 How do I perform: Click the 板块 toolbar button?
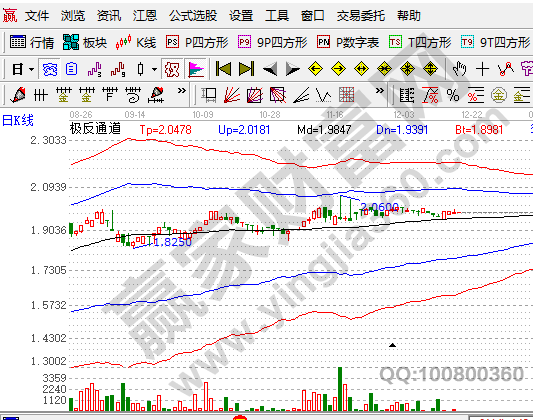coord(85,42)
